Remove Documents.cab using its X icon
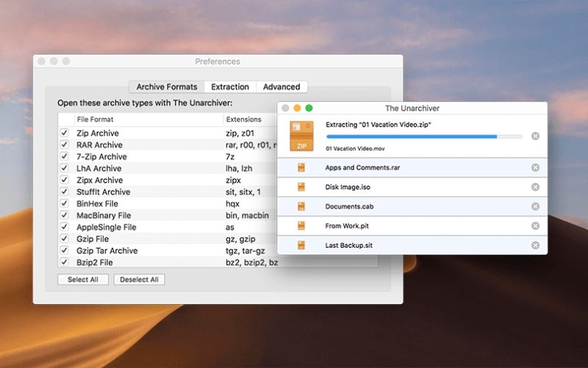This screenshot has width=588, height=368. [536, 207]
